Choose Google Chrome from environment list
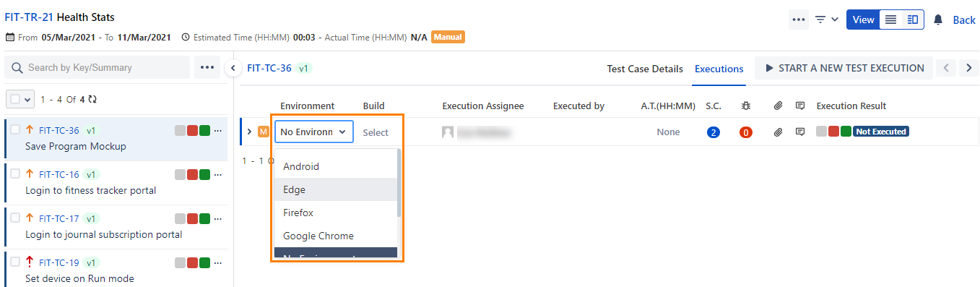This screenshot has width=980, height=287. click(x=336, y=236)
